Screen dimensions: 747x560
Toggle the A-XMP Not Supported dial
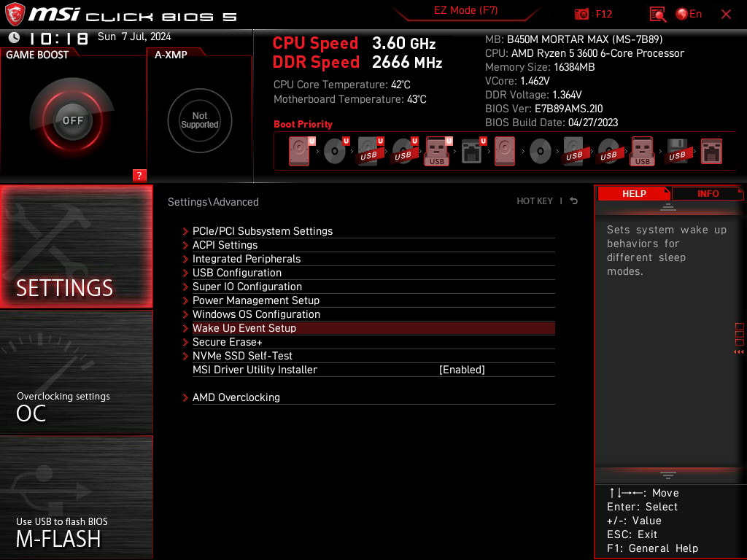pyautogui.click(x=200, y=120)
